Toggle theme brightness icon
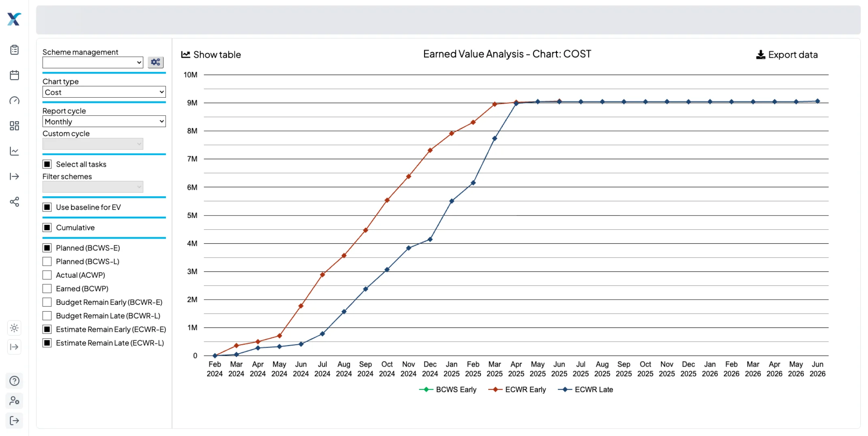The image size is (868, 436). [15, 328]
